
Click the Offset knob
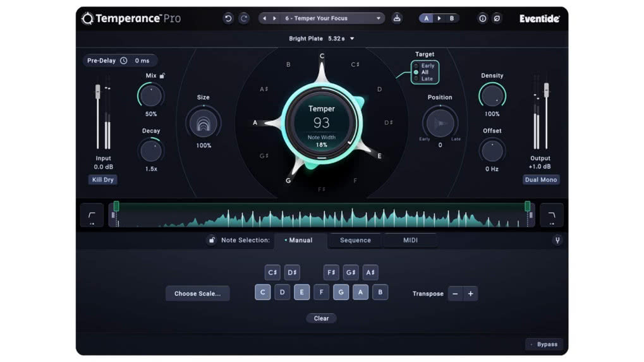click(x=492, y=151)
